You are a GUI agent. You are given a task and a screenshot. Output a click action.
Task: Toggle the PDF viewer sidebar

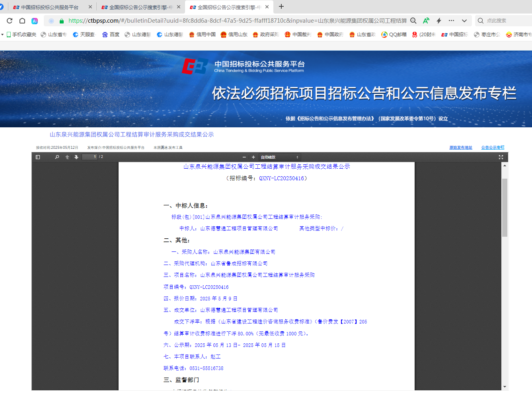(x=38, y=157)
